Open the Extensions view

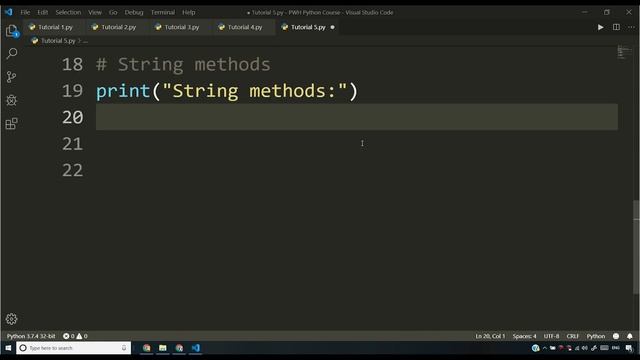tap(11, 124)
